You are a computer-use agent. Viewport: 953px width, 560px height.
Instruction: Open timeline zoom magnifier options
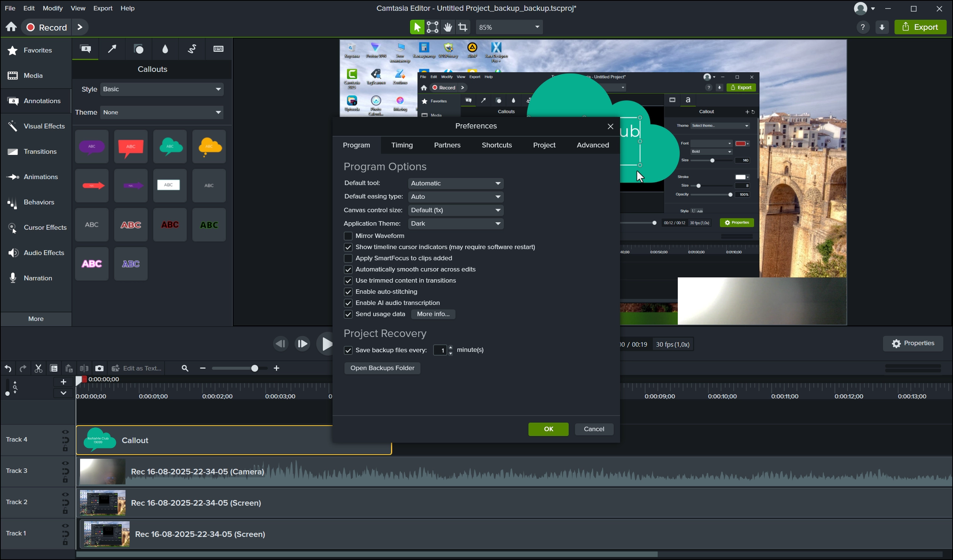tap(185, 368)
